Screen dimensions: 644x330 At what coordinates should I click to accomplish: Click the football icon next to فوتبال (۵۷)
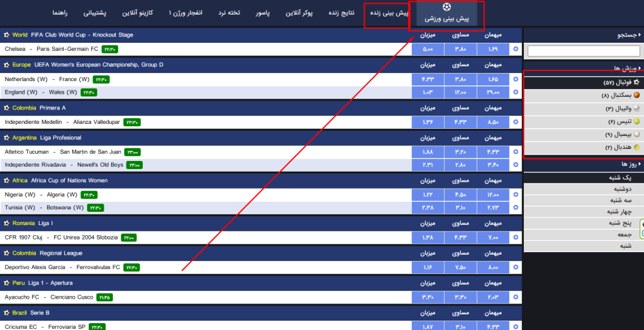636,82
